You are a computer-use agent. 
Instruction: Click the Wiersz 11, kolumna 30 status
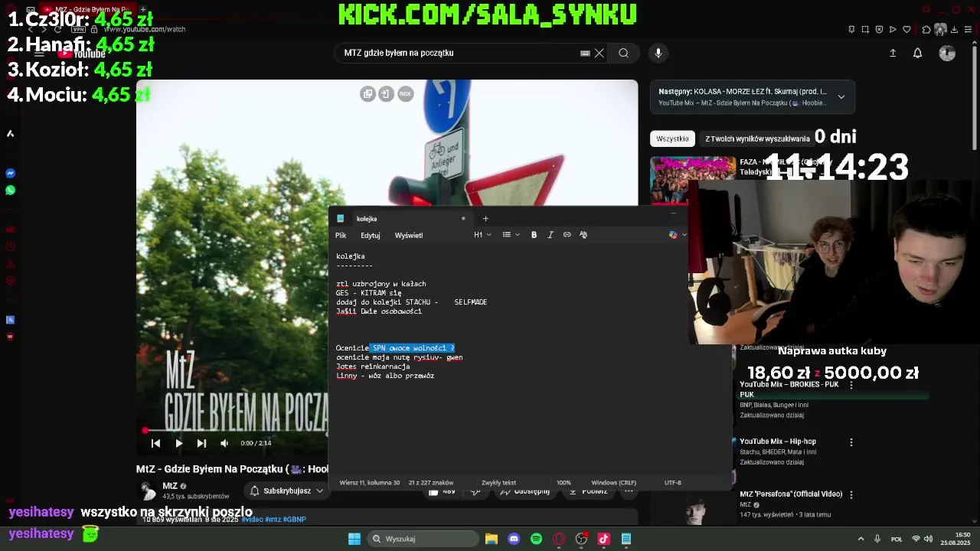pyautogui.click(x=370, y=483)
